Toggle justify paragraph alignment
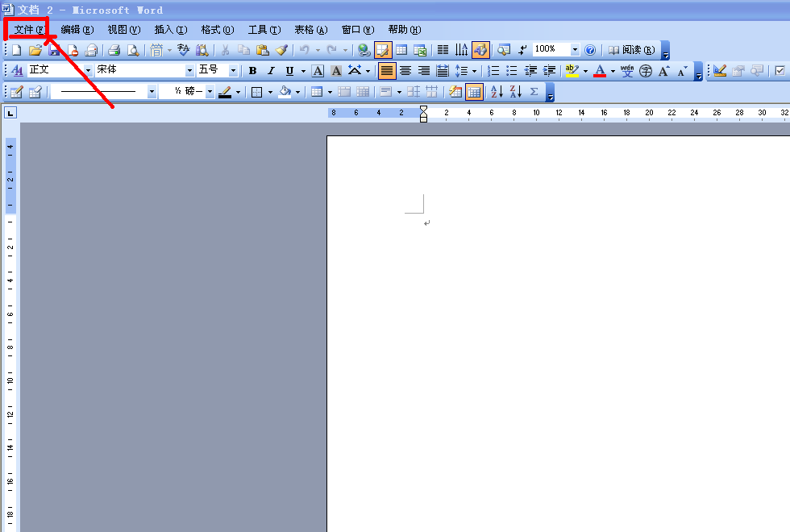 pos(387,71)
